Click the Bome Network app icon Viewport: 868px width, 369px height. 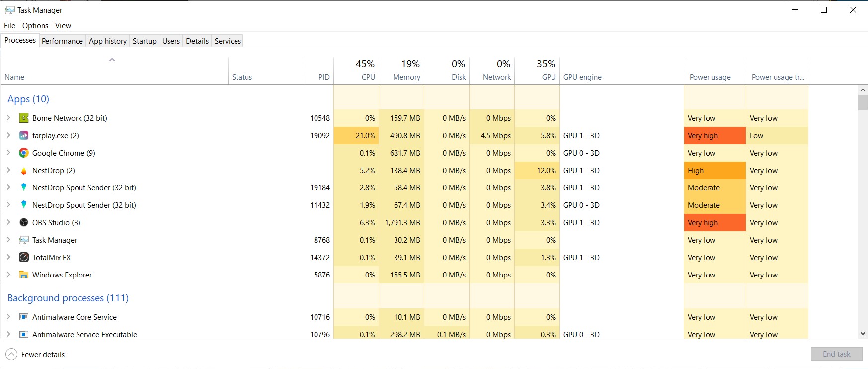(23, 118)
